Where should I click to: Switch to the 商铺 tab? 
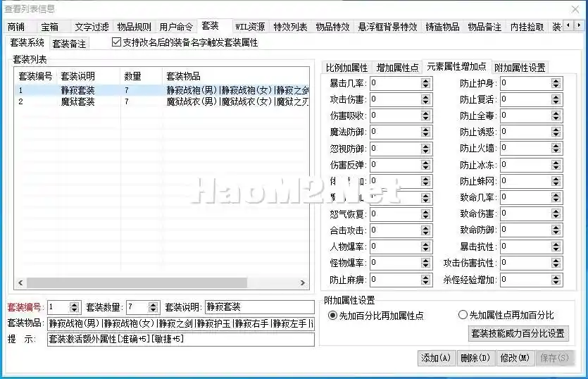tap(16, 27)
